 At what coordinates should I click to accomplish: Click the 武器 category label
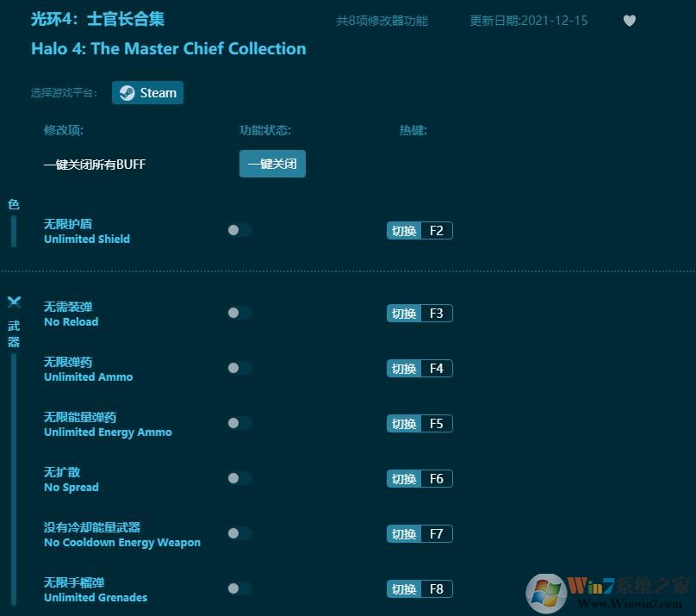coord(14,333)
